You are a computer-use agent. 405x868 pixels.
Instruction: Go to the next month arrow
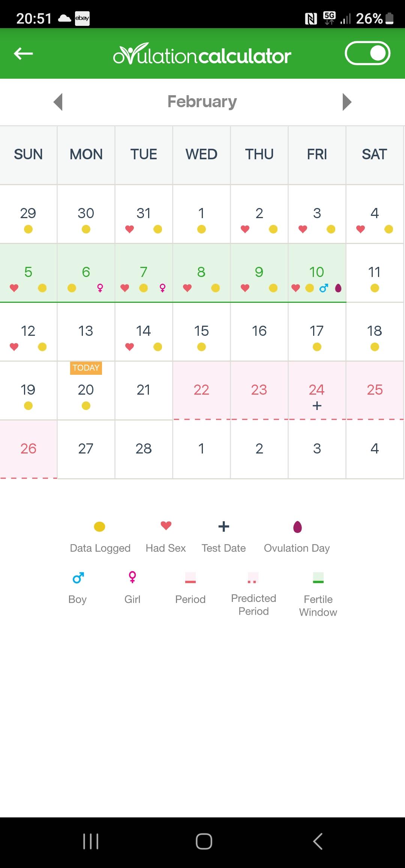[347, 102]
